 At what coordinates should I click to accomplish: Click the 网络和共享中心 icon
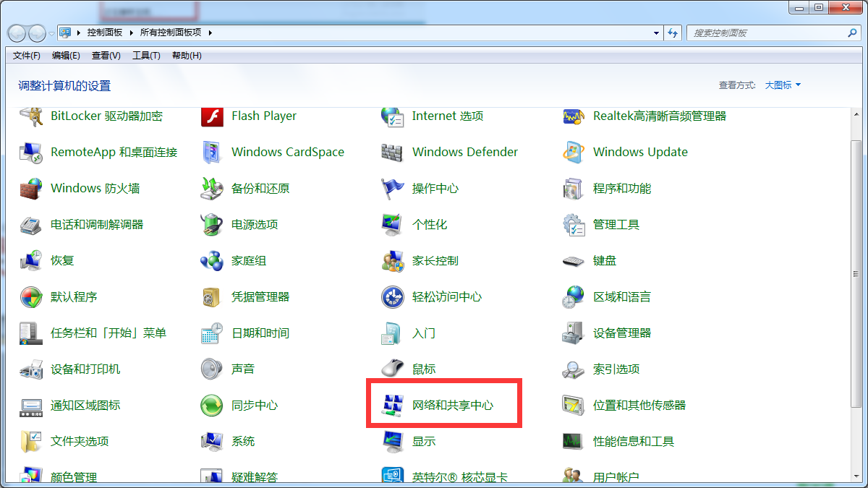coord(392,406)
